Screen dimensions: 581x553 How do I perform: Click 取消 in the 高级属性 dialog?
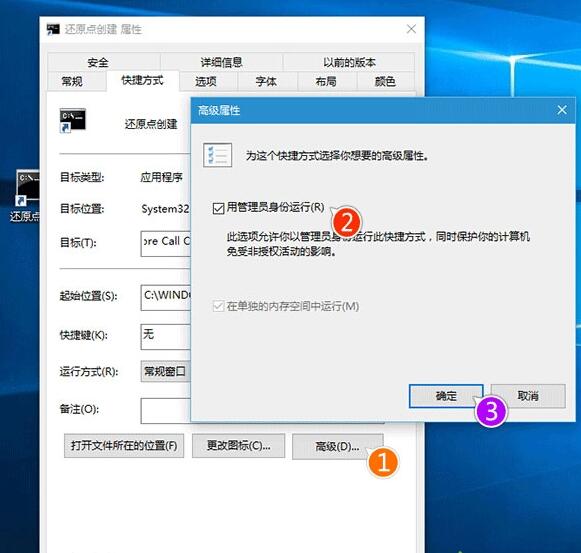click(x=528, y=396)
